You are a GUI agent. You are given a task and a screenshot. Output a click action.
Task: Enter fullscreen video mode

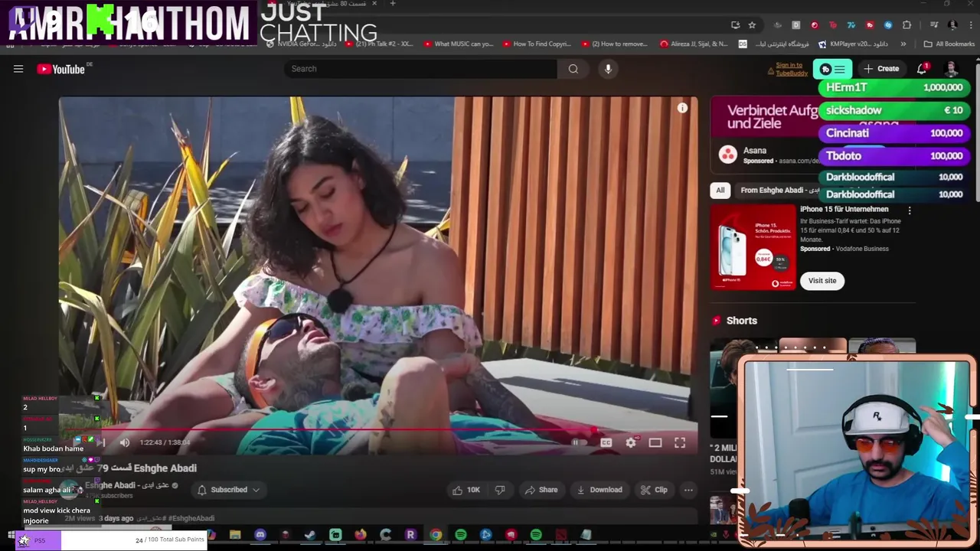pyautogui.click(x=680, y=442)
